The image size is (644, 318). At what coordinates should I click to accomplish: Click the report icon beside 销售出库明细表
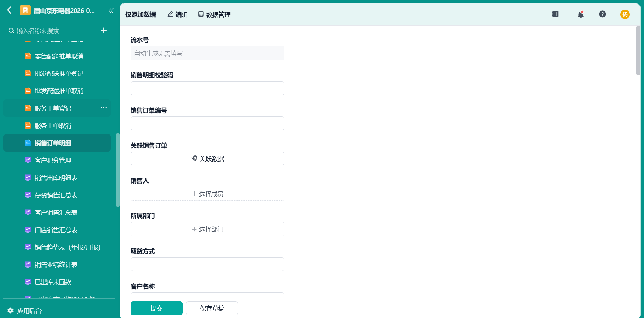28,178
